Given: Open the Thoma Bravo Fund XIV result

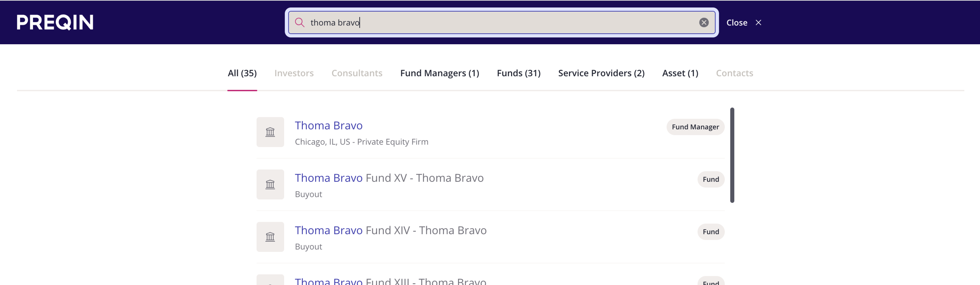Looking at the screenshot, I should click(390, 231).
